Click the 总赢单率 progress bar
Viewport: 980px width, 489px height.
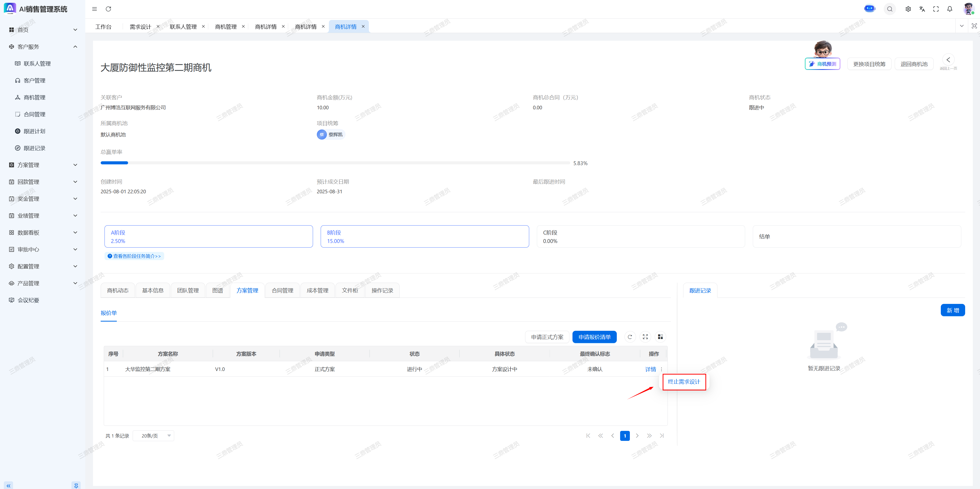(x=335, y=163)
